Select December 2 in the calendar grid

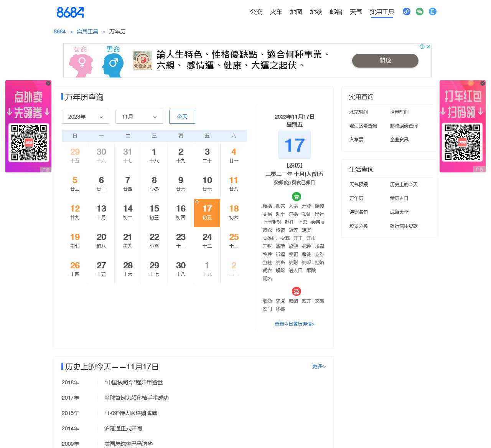point(234,270)
